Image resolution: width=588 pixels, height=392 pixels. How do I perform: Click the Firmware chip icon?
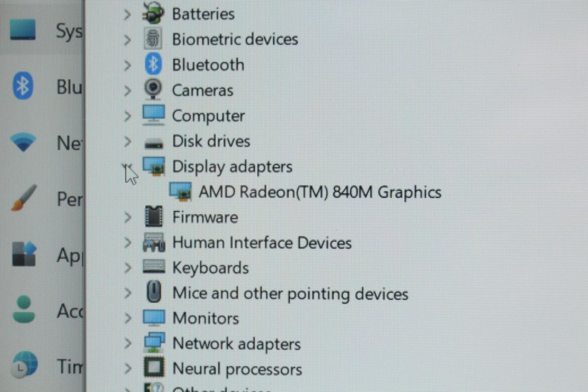click(154, 217)
